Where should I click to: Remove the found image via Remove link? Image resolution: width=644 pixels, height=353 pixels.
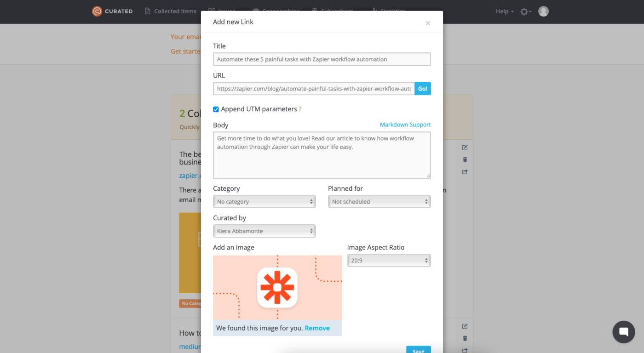click(x=317, y=328)
